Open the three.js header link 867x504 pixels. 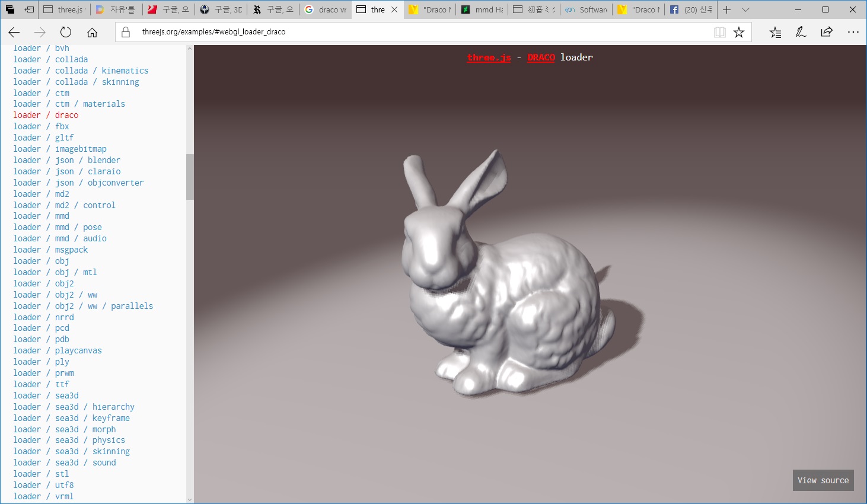pyautogui.click(x=489, y=58)
